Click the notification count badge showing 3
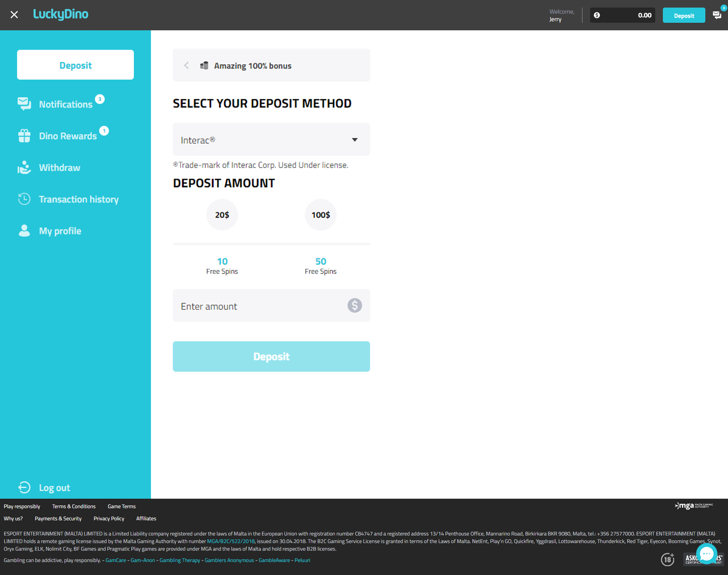728x575 pixels. (x=100, y=99)
